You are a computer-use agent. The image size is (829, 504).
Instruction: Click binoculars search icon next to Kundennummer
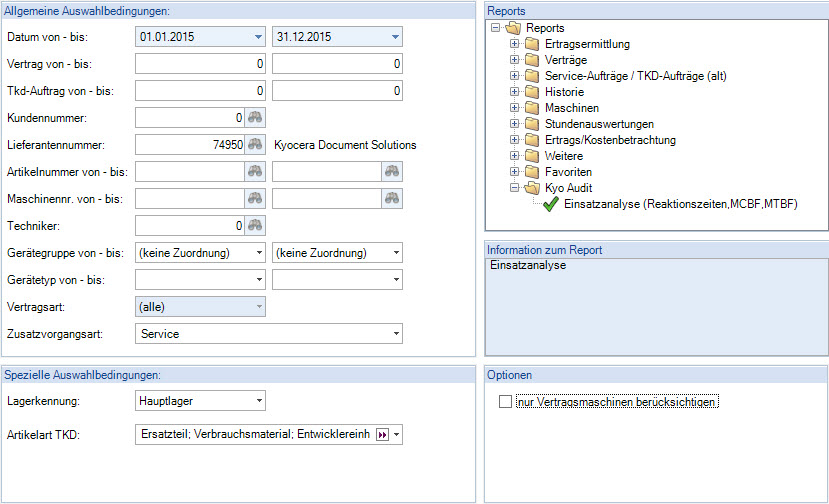click(x=256, y=118)
